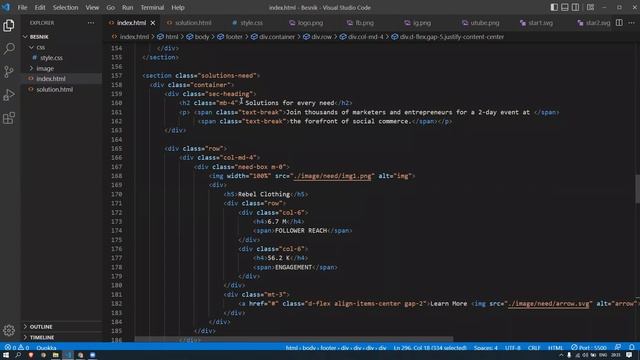Viewport: 640px width, 360px height.
Task: Click VS Code icon in taskbar
Action: (x=68, y=356)
